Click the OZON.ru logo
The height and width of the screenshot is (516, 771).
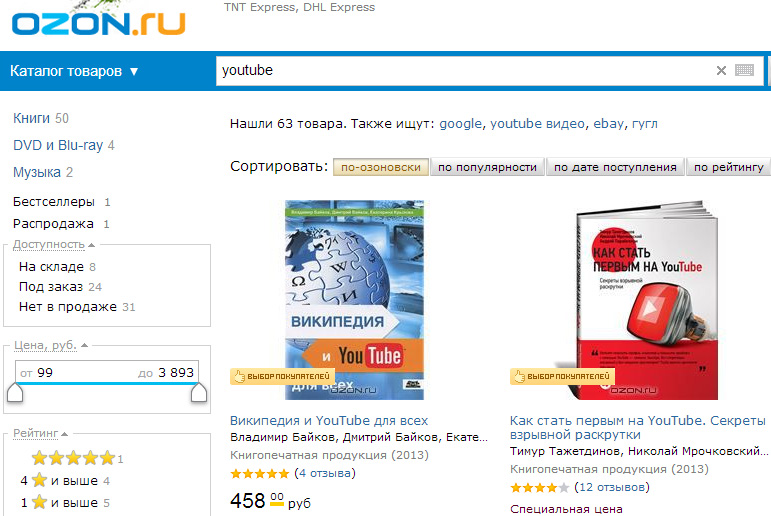pos(98,24)
